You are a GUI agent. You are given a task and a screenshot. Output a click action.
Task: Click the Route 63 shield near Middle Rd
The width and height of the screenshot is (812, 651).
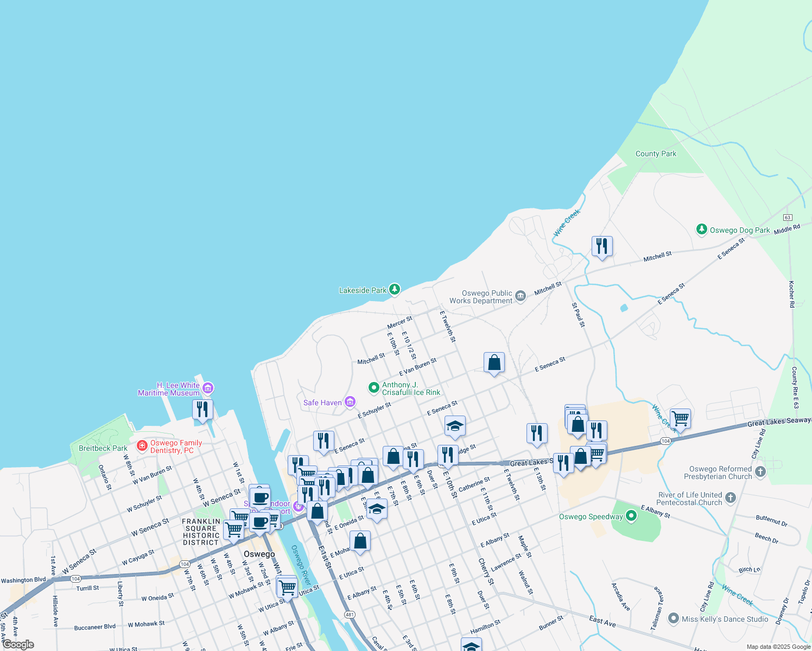coord(788,218)
